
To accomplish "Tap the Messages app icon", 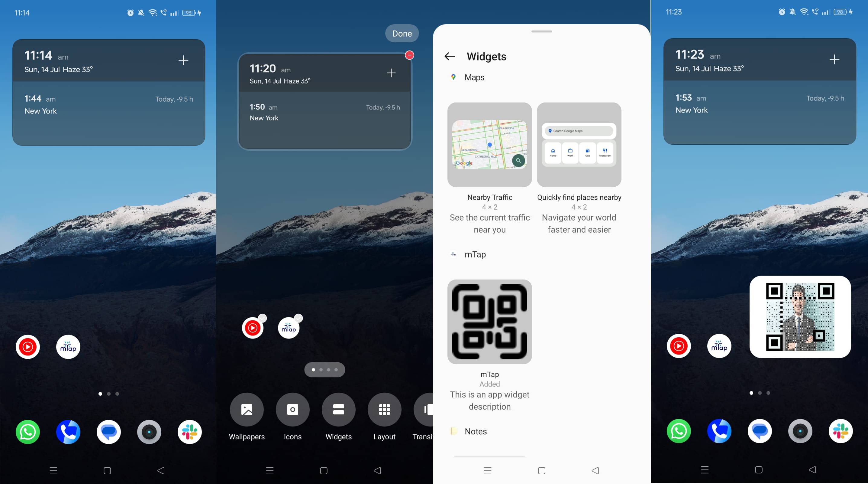I will tap(108, 431).
